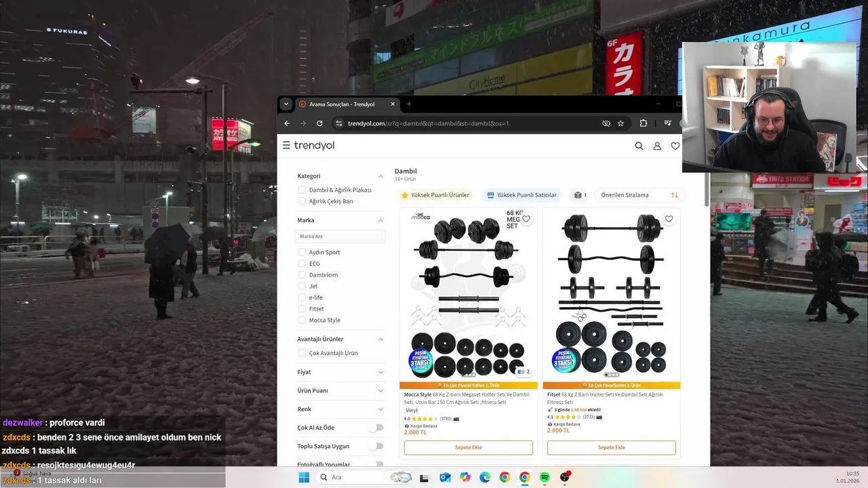Reload the Trendyol page
868x488 pixels.
click(x=319, y=123)
